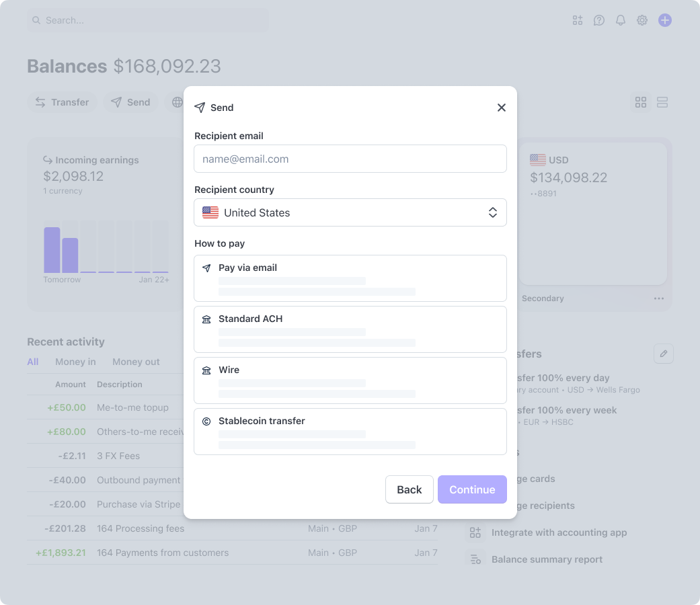Choose Standard ACH payment method
The image size is (700, 605).
350,329
